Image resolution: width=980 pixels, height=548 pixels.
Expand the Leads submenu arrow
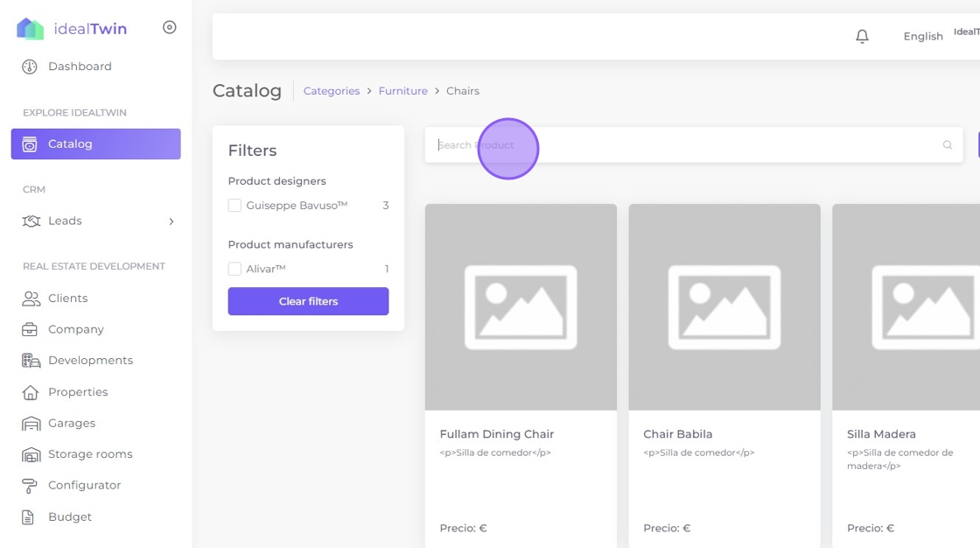(171, 221)
